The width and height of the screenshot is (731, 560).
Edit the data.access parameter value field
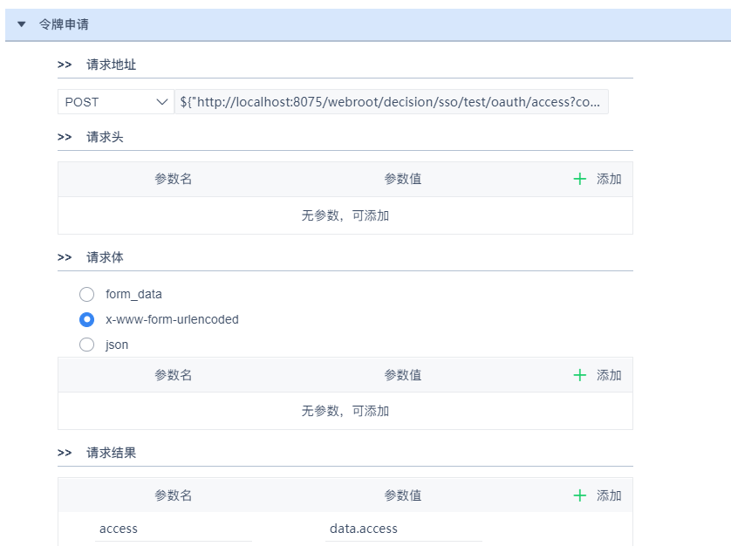click(x=403, y=529)
